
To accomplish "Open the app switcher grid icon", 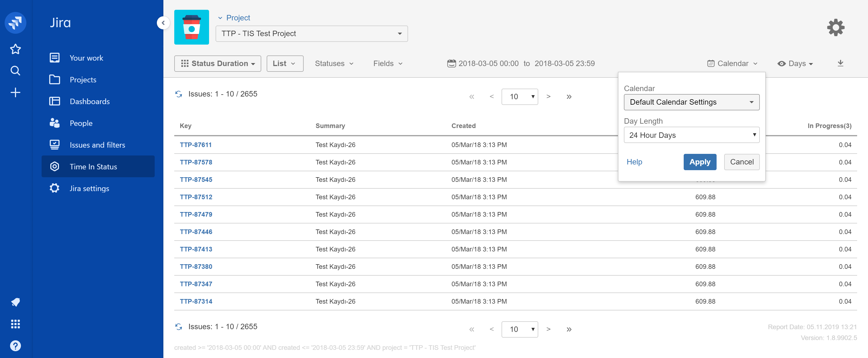I will (15, 324).
